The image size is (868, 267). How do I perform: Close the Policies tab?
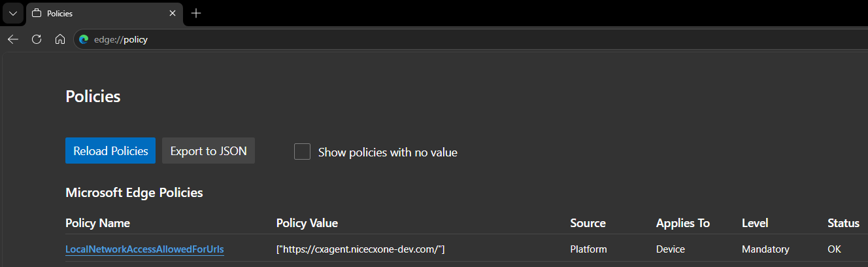coord(173,13)
